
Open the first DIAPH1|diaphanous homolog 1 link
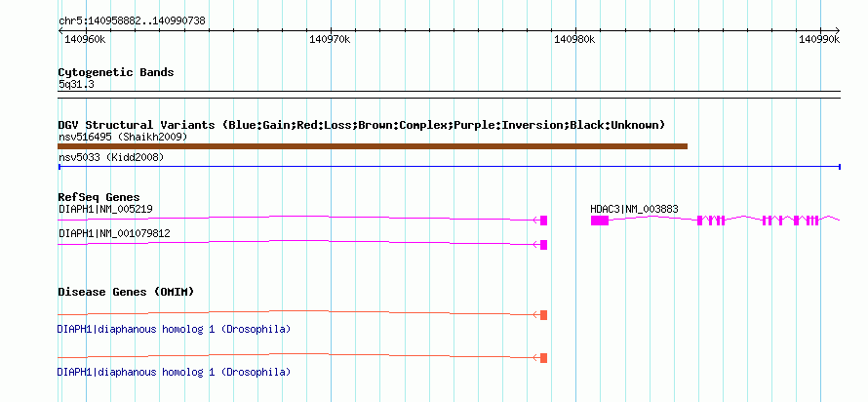coord(174,330)
